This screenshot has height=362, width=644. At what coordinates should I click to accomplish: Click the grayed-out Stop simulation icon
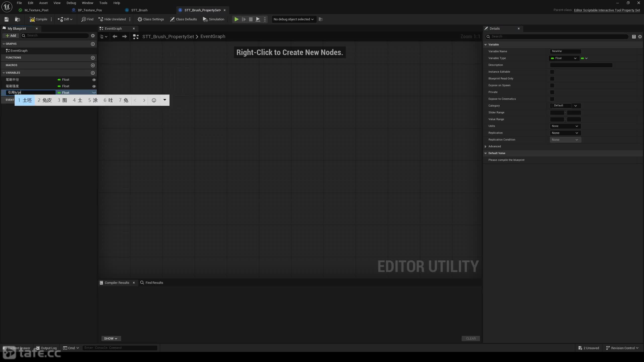[x=251, y=19]
